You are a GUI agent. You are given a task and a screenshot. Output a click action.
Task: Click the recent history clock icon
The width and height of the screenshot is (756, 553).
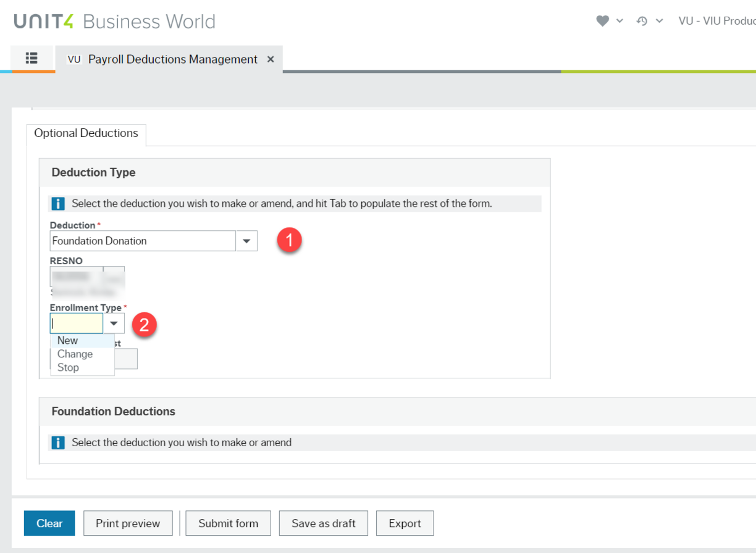click(642, 21)
